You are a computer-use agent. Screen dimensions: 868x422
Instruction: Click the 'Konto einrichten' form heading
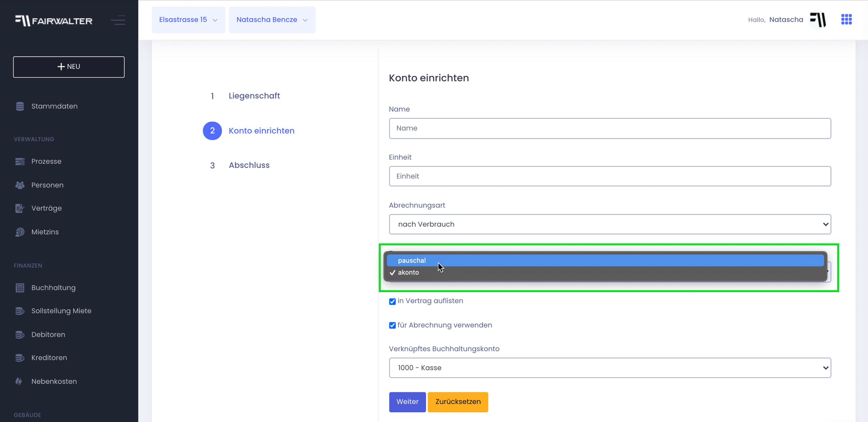pyautogui.click(x=429, y=78)
